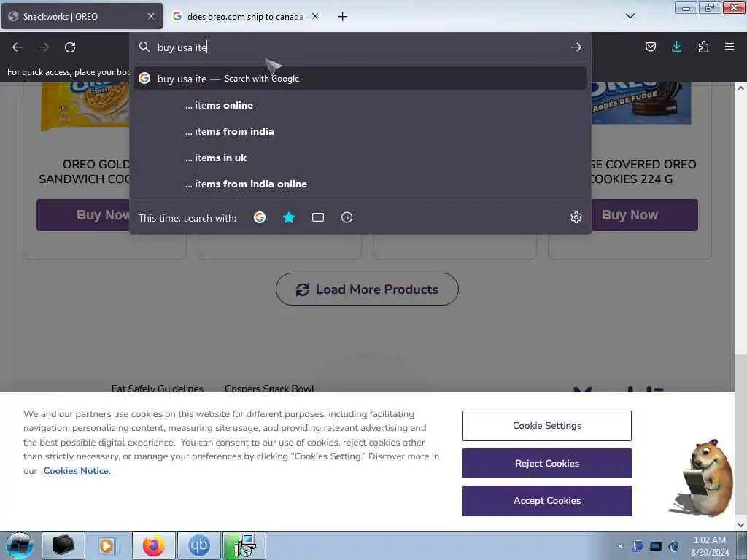747x560 pixels.
Task: Close the Snackworks OREO tab
Action: (151, 16)
